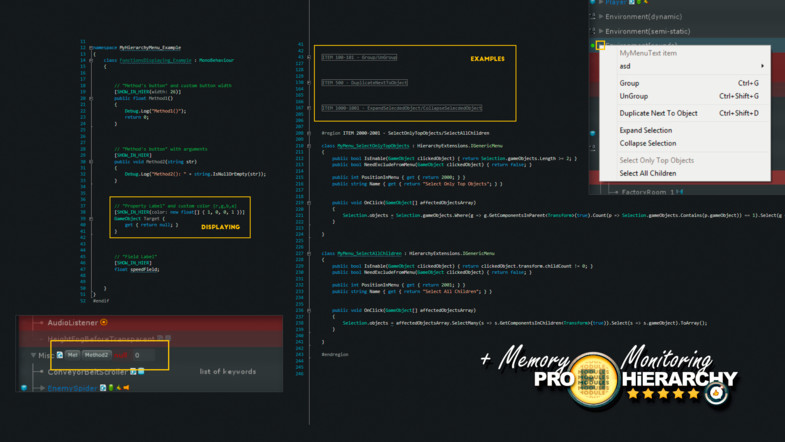Open the FunctionsDisplaying_Example class link
This screenshot has height=442, width=785.
point(155,60)
